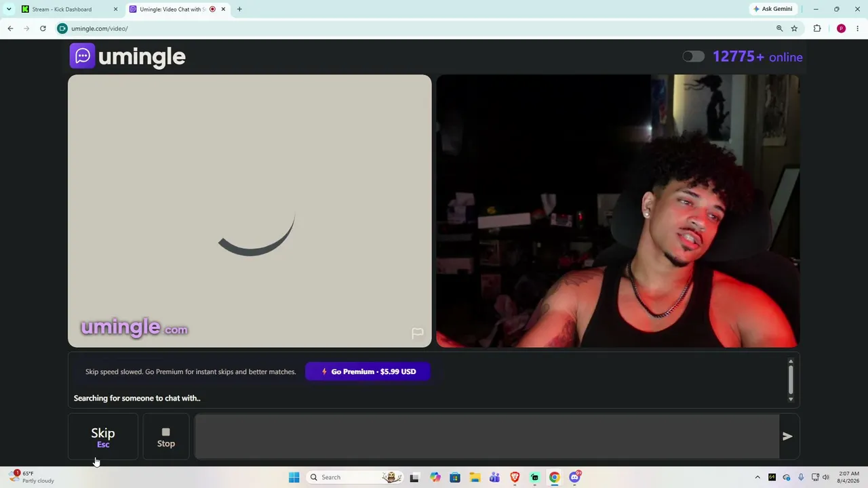This screenshot has width=868, height=488.
Task: Reload the Umingle page
Action: tap(43, 28)
